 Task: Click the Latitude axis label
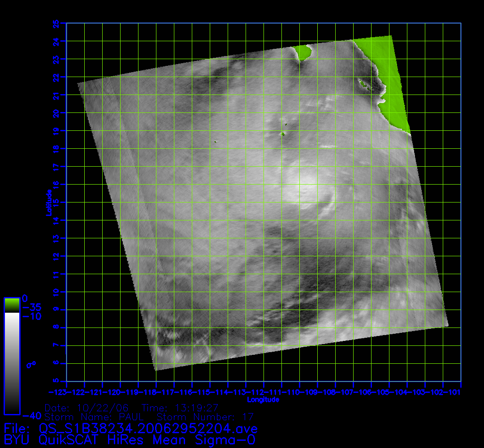point(48,202)
